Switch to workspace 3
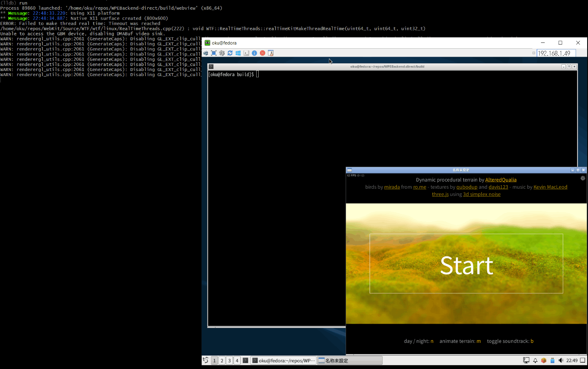Viewport: 588px width, 369px height. pos(229,361)
